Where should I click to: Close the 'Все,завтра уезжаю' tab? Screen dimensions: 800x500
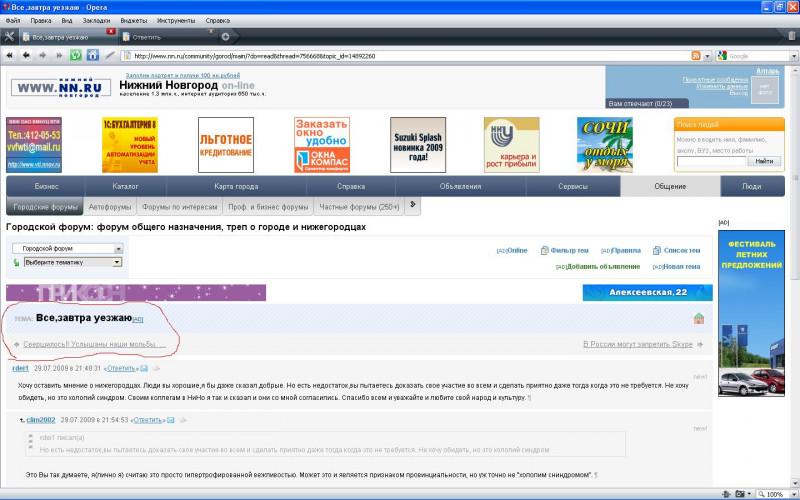pyautogui.click(x=111, y=32)
